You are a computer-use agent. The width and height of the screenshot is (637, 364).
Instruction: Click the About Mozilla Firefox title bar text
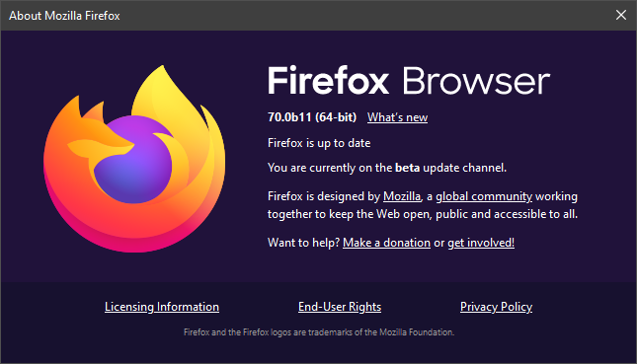(64, 16)
